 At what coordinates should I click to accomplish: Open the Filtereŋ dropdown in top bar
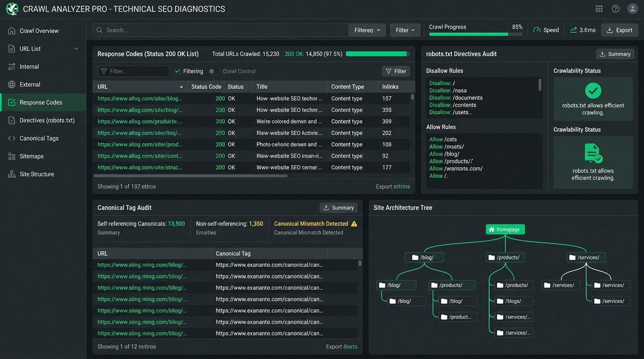pyautogui.click(x=367, y=30)
